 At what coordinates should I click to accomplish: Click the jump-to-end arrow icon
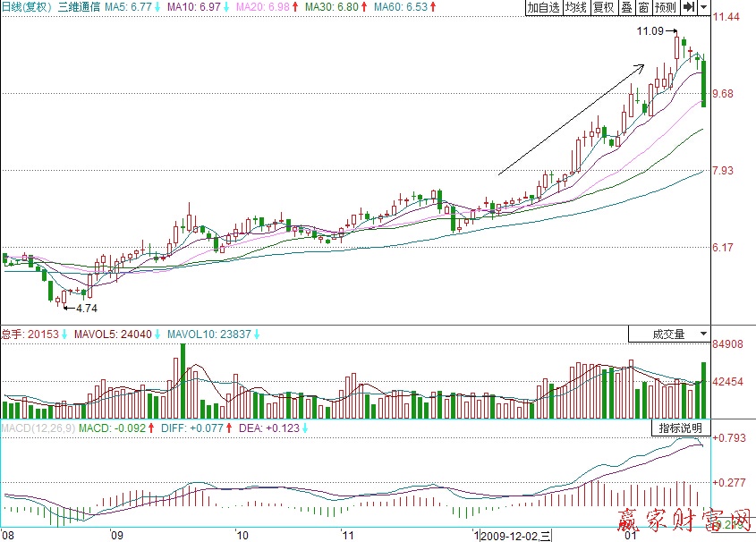click(689, 7)
